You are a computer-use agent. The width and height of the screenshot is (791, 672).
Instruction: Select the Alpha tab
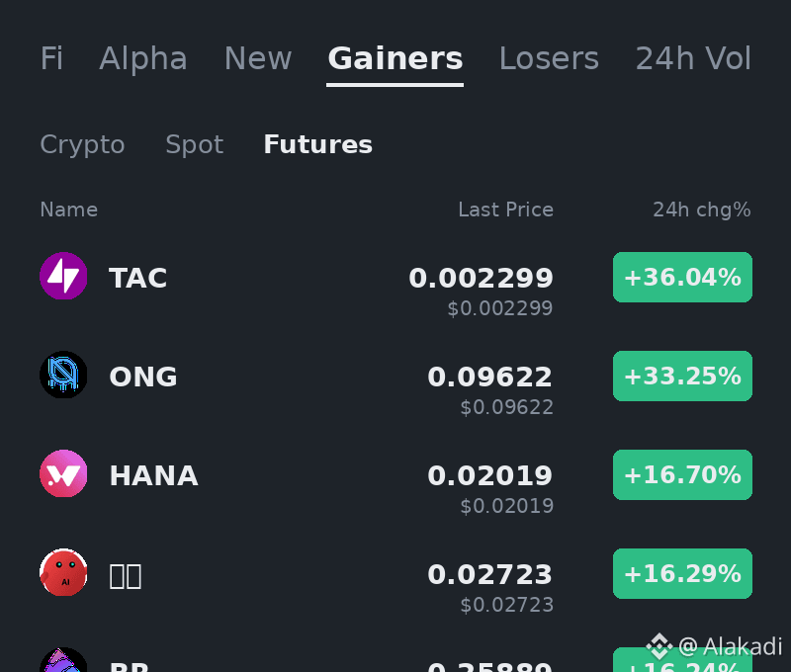click(x=143, y=58)
